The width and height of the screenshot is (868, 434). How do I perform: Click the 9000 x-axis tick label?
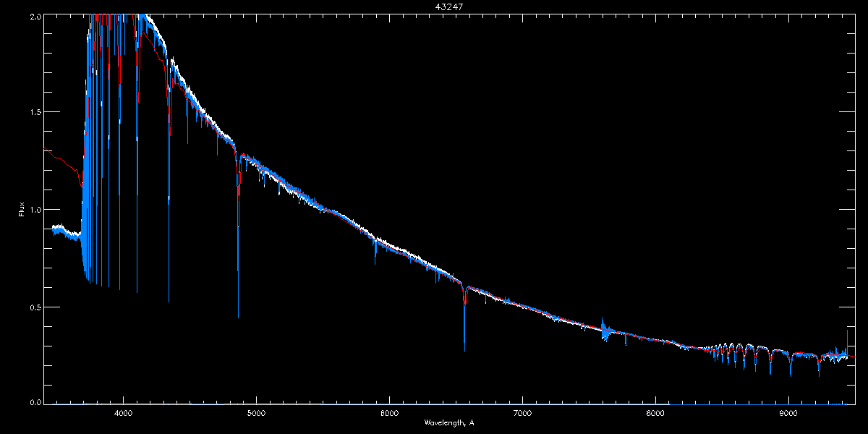pyautogui.click(x=788, y=413)
